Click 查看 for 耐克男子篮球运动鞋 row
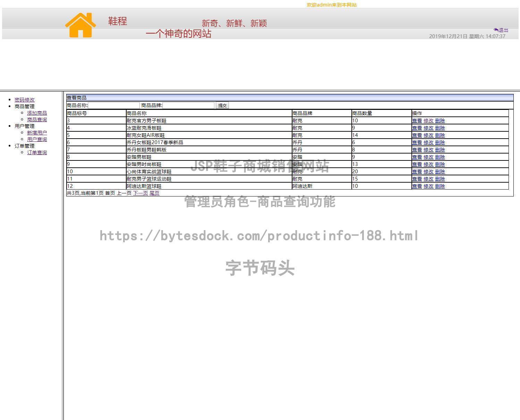 pyautogui.click(x=417, y=179)
